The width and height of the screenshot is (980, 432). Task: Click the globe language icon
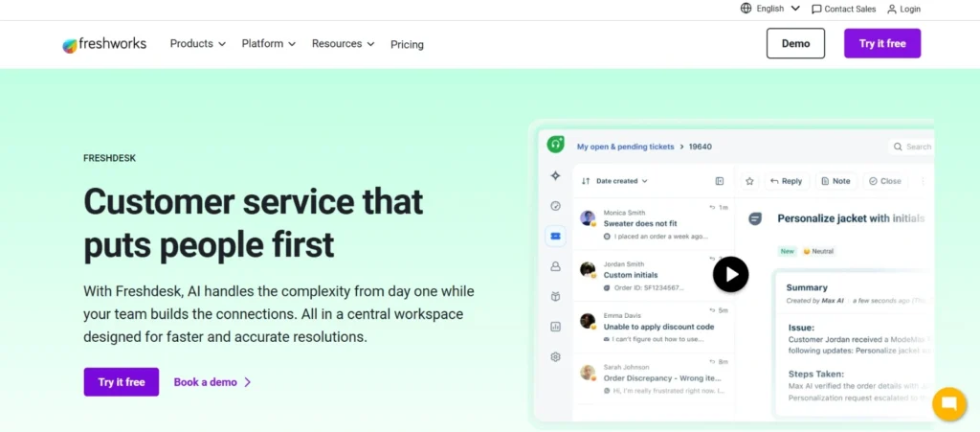tap(746, 9)
